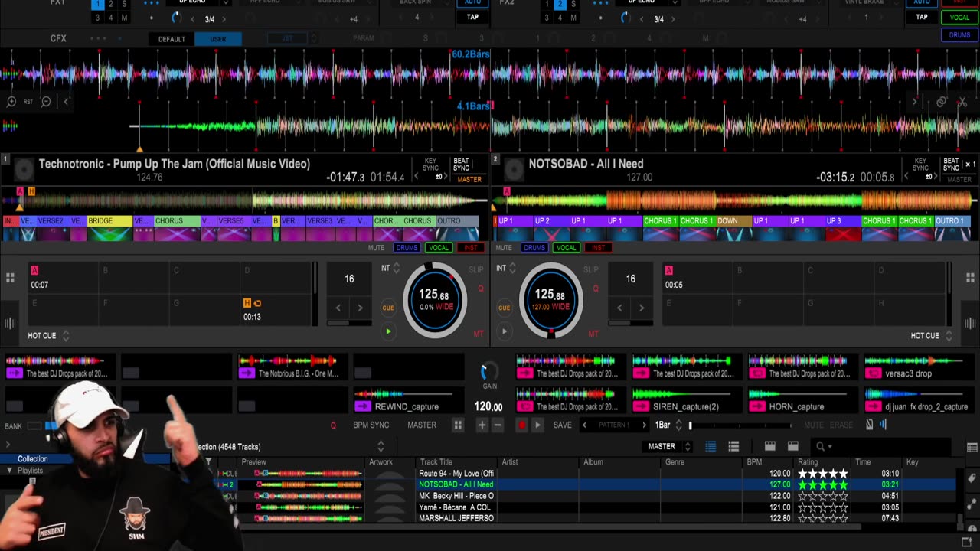This screenshot has height=551, width=980.
Task: Click the MK Becky Hill track row
Action: tap(456, 496)
